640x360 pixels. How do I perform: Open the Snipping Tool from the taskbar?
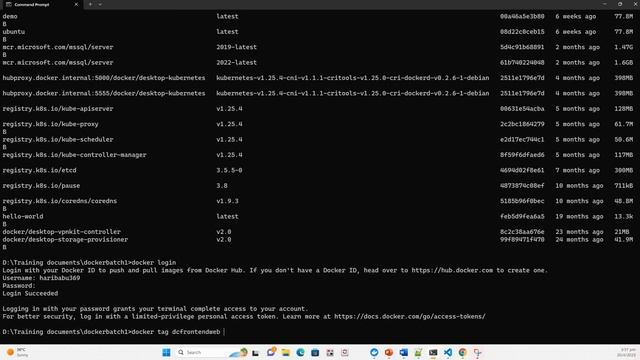pos(477,352)
